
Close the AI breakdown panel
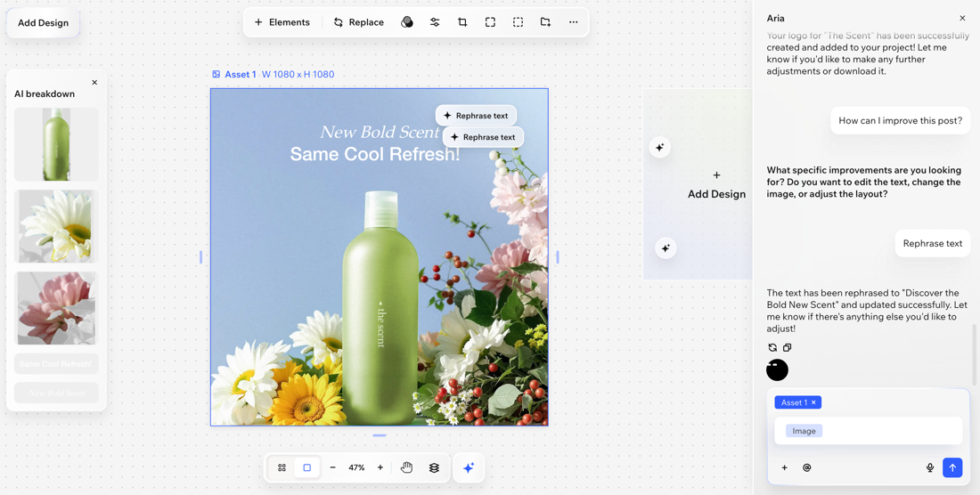tap(94, 83)
